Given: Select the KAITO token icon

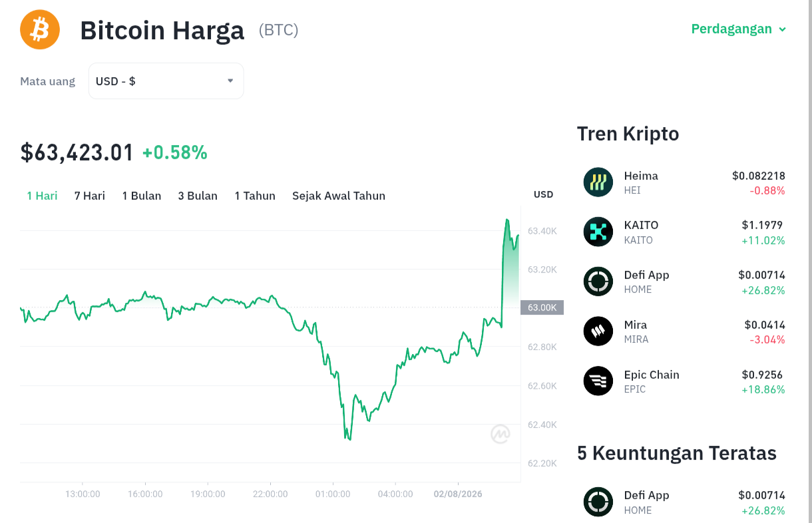Looking at the screenshot, I should point(598,232).
